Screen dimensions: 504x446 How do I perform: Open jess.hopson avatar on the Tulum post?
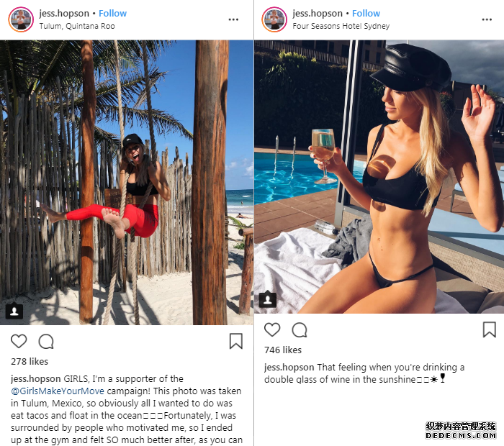(x=21, y=19)
